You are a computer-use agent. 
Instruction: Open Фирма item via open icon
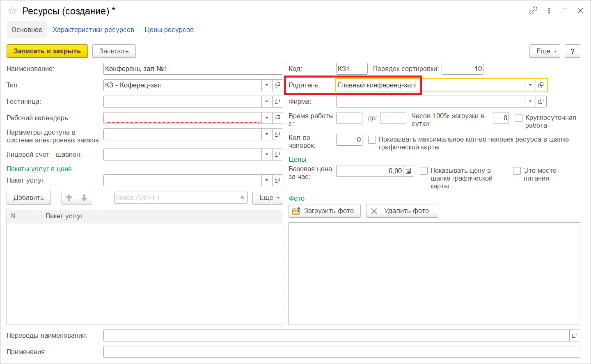tap(541, 101)
